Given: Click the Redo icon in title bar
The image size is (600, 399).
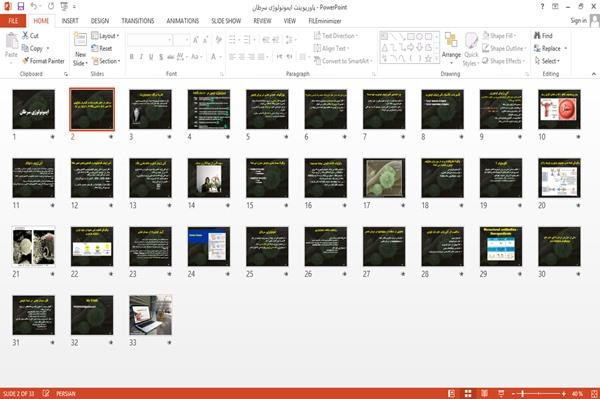Looking at the screenshot, I should click(51, 6).
